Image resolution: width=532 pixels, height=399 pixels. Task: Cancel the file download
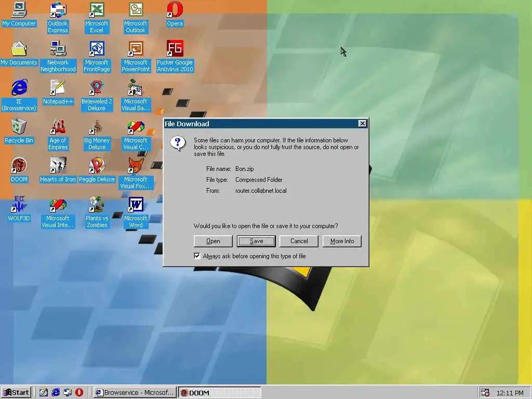[299, 241]
